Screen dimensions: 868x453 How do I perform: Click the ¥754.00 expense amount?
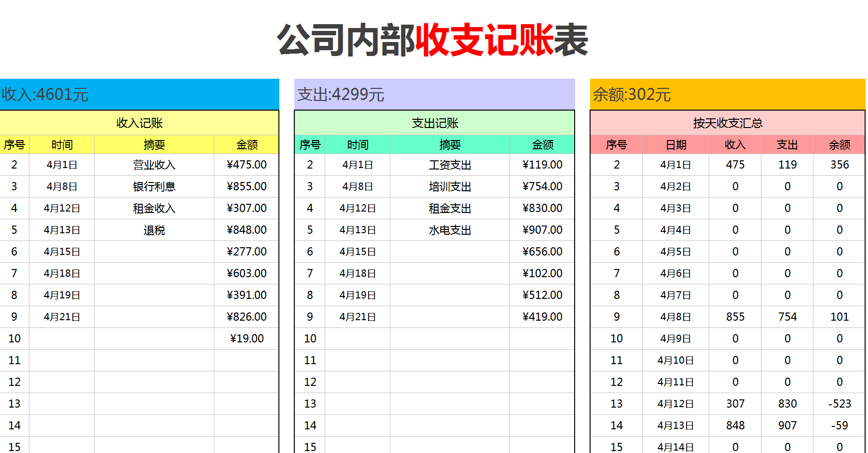pyautogui.click(x=542, y=186)
